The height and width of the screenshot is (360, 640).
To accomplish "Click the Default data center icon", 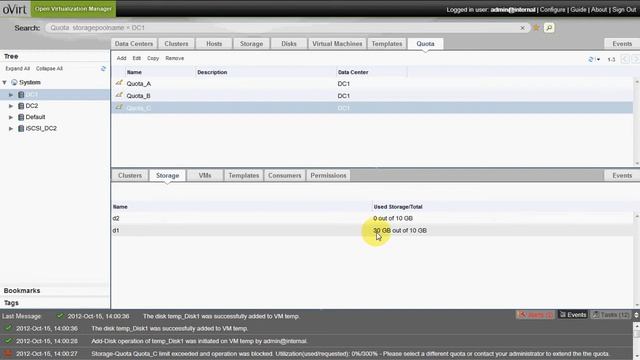I will (21, 117).
